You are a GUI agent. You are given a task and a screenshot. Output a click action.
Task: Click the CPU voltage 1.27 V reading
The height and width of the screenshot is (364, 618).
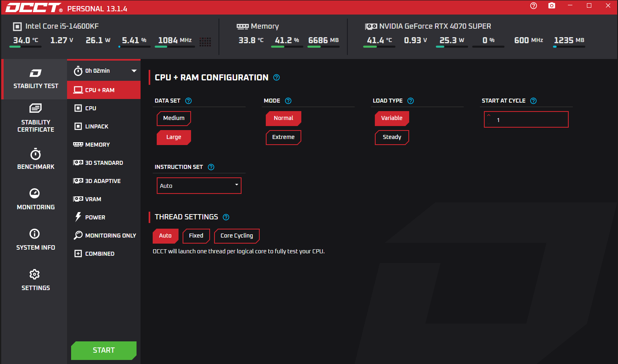tap(62, 40)
